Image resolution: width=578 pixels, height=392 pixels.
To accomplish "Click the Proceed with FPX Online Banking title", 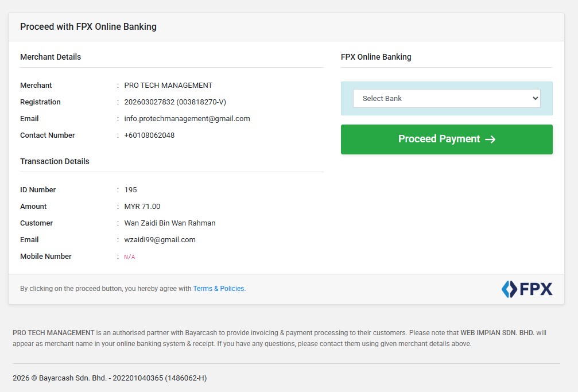I will (88, 26).
